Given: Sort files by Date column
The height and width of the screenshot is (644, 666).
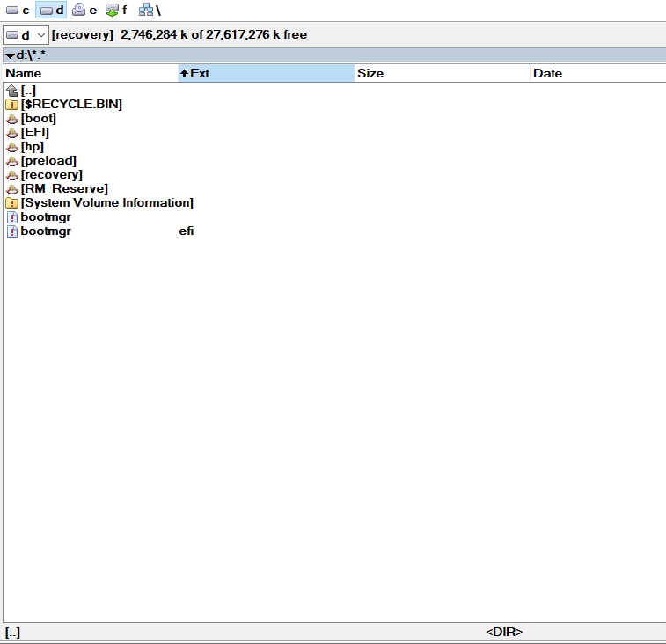Looking at the screenshot, I should click(598, 73).
